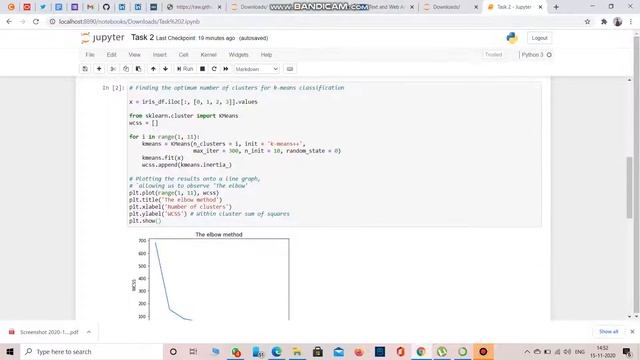Open the Insert menu

(160, 55)
